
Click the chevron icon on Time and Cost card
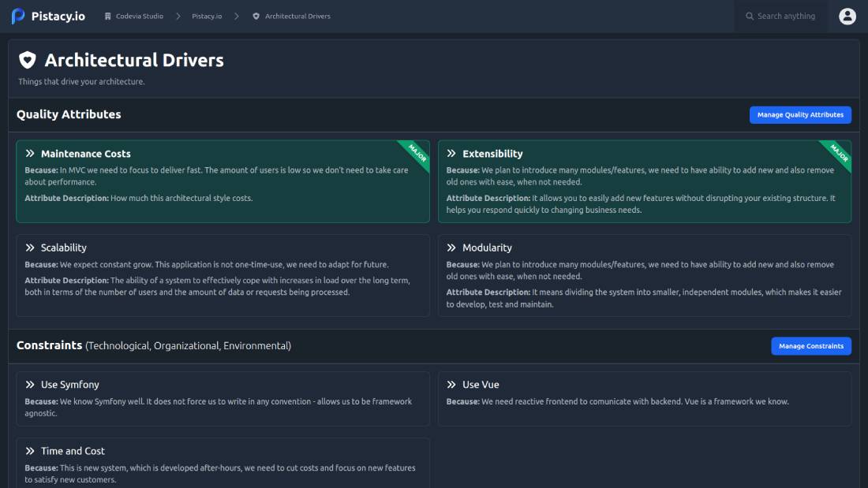30,450
